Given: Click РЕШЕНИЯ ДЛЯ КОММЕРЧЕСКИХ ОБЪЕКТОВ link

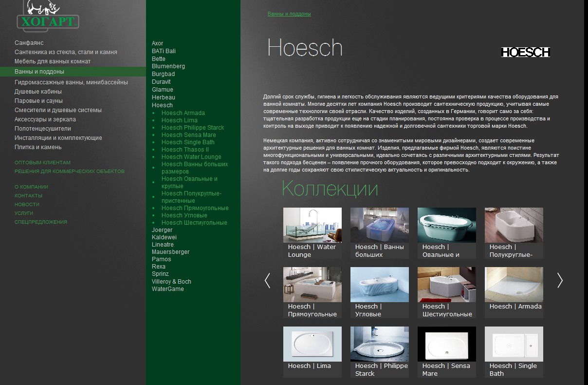Looking at the screenshot, I should (70, 172).
